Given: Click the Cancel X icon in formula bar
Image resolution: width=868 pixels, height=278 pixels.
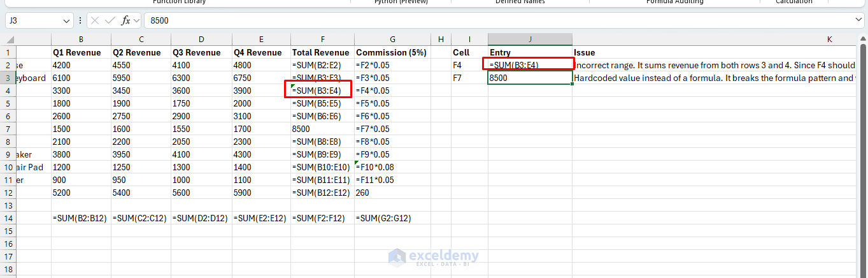Looking at the screenshot, I should click(x=95, y=20).
